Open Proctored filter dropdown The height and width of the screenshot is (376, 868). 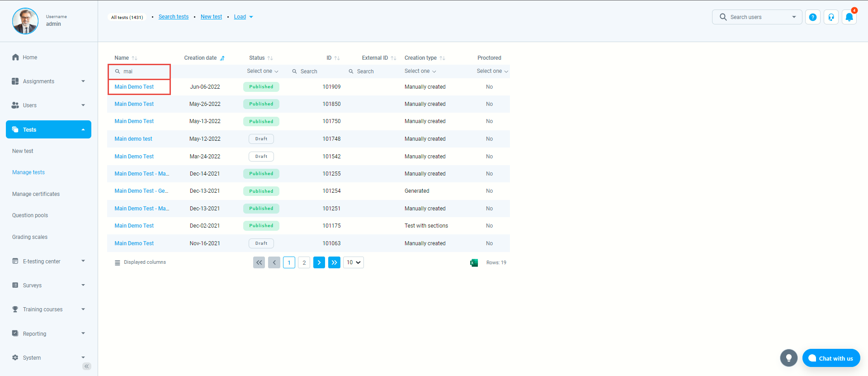coord(492,71)
